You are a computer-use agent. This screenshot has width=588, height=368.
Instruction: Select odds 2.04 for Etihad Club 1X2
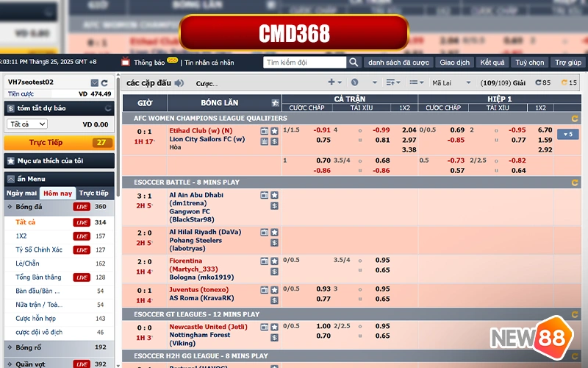pyautogui.click(x=409, y=130)
